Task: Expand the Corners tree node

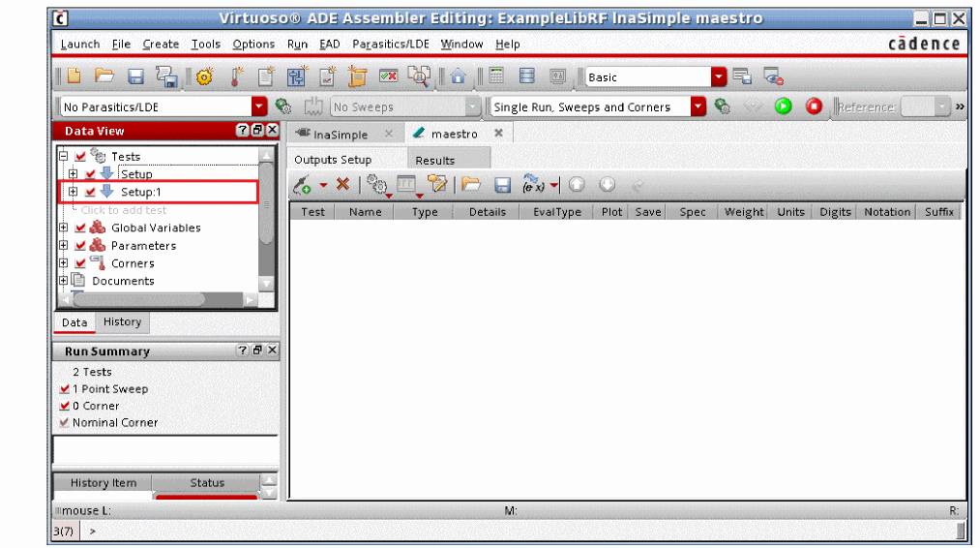Action: click(x=63, y=263)
